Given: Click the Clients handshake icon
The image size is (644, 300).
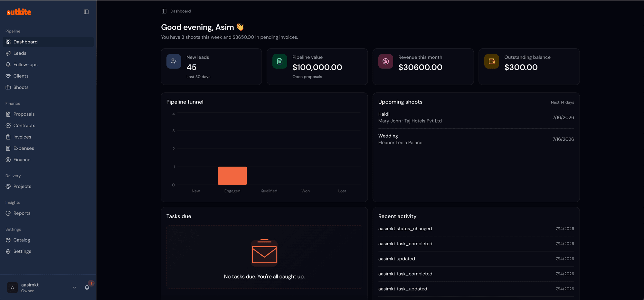Looking at the screenshot, I should [8, 76].
